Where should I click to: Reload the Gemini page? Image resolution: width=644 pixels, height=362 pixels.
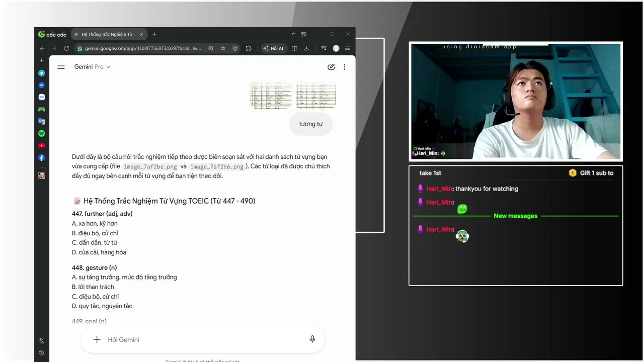point(66,48)
